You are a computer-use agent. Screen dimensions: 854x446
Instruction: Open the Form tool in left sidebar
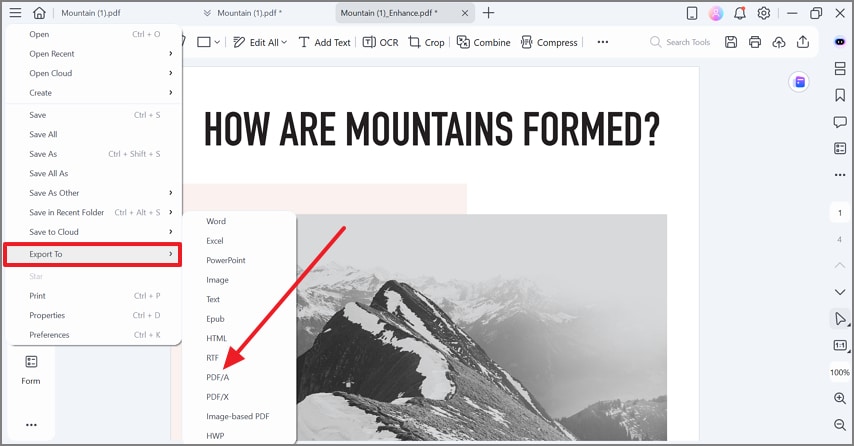[x=31, y=369]
